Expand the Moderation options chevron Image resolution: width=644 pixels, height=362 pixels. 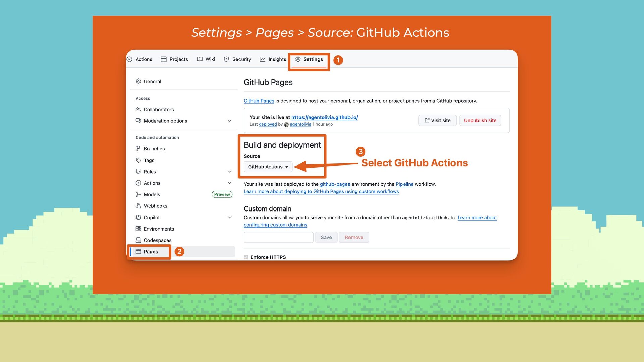point(230,121)
